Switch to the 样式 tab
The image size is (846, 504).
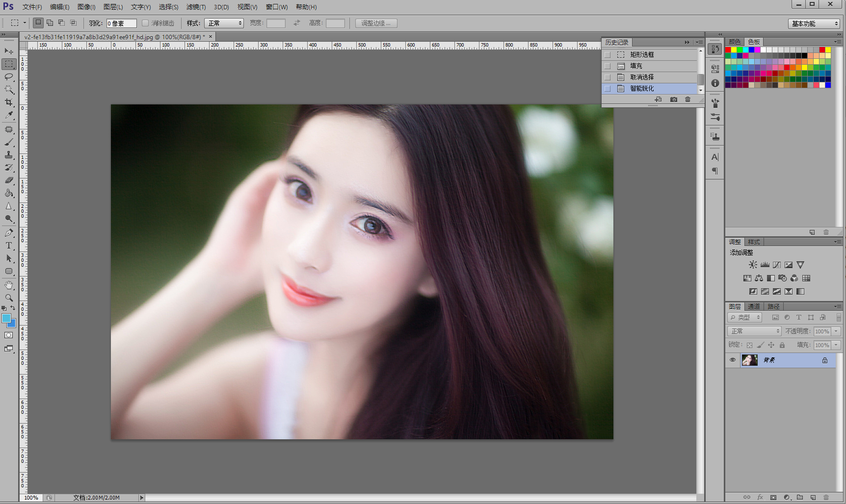click(x=754, y=242)
